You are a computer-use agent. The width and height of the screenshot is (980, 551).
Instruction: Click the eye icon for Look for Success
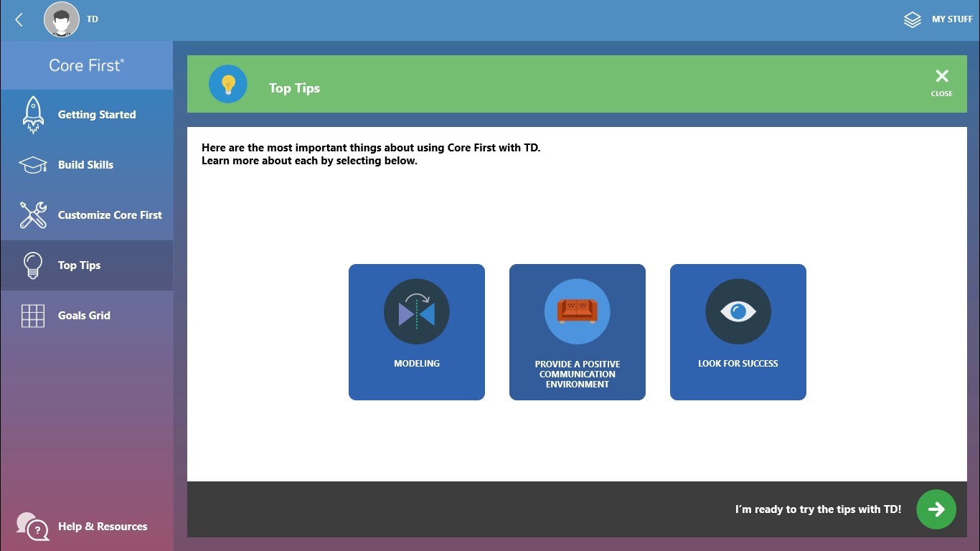738,311
